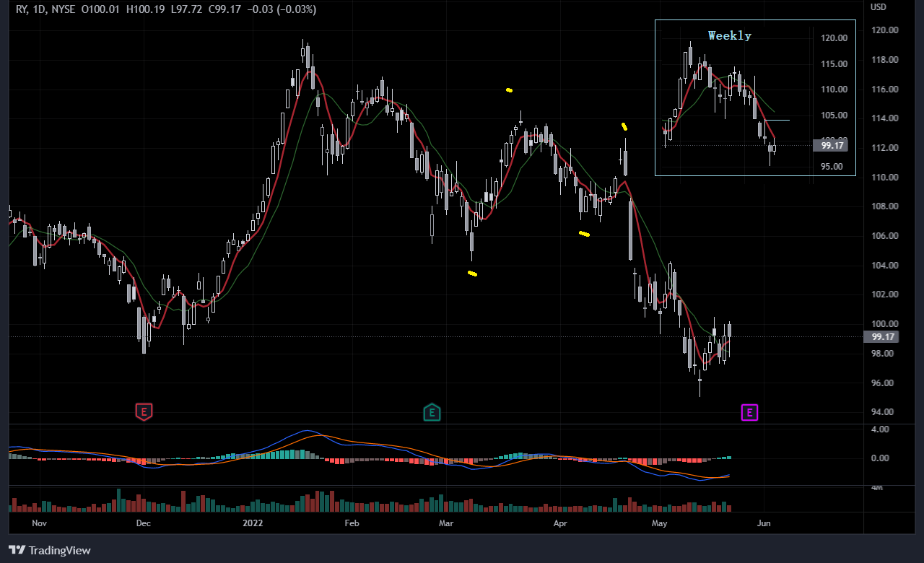This screenshot has width=924, height=563.
Task: Click the open value O100.01
Action: coord(102,9)
